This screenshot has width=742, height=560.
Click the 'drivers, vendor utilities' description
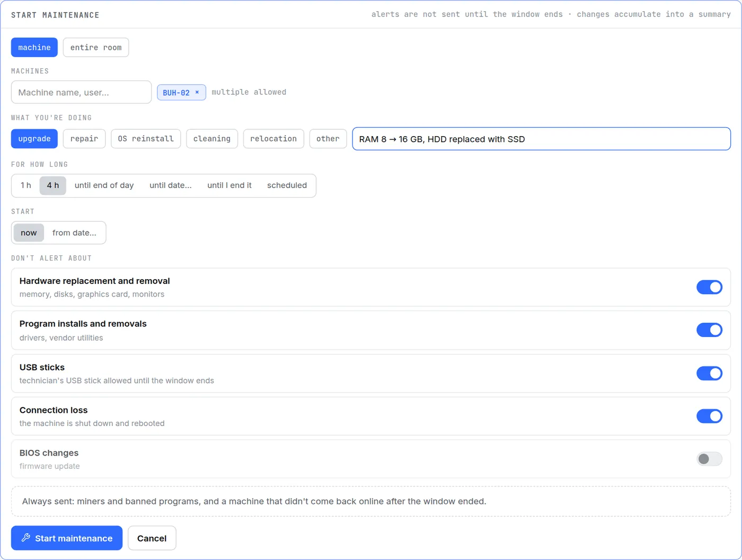[61, 338]
